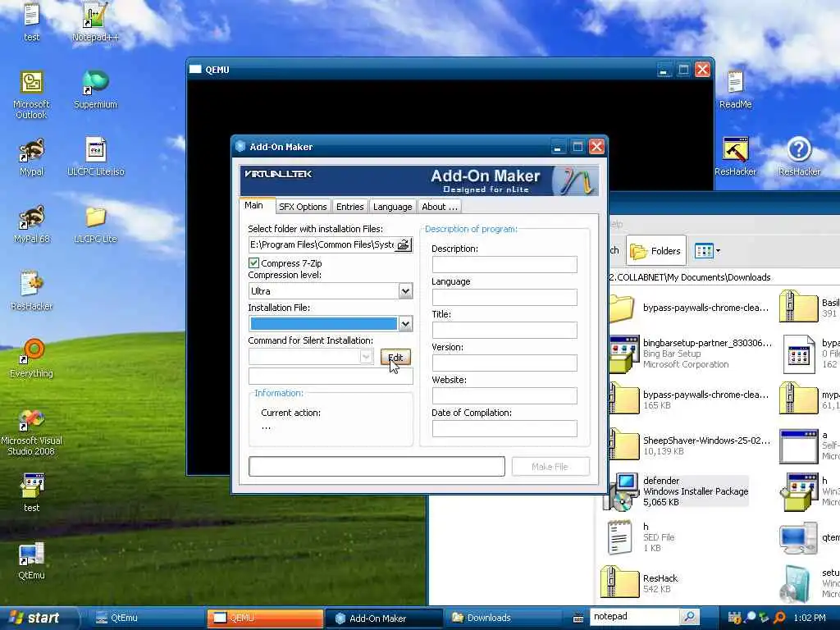840x630 pixels.
Task: Toggle Folders button in Downloads window
Action: (656, 251)
